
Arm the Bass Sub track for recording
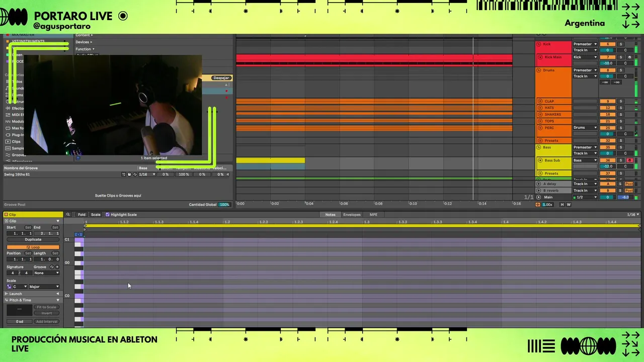coord(629,160)
